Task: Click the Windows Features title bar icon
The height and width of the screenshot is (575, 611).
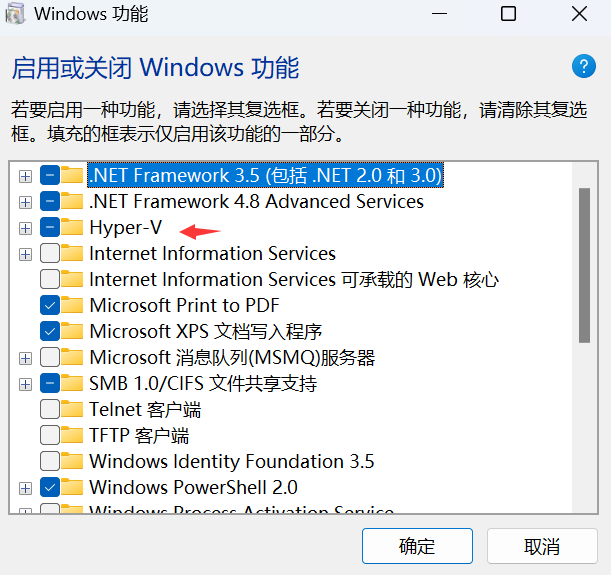Action: 15,14
